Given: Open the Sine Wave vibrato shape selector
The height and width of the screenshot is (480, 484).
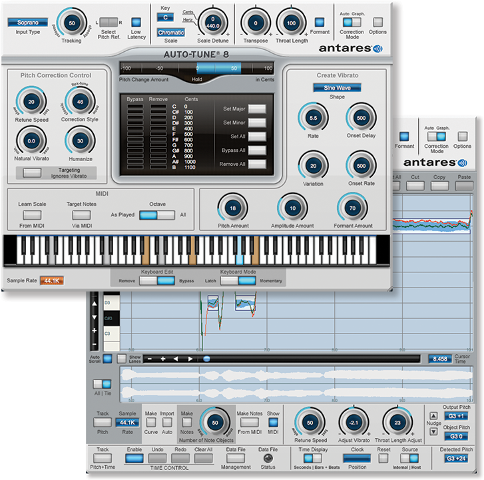Looking at the screenshot, I should [x=337, y=88].
